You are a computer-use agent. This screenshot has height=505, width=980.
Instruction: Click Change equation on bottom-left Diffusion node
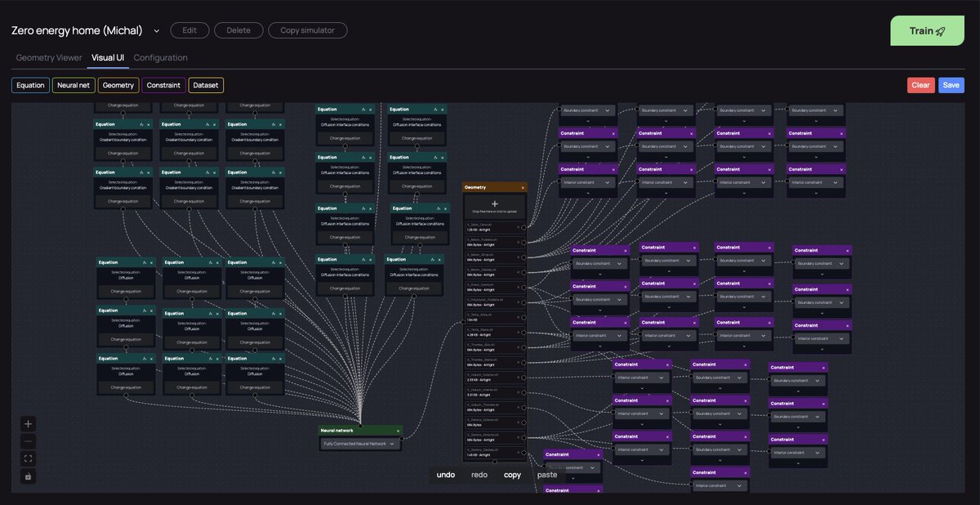click(x=126, y=387)
